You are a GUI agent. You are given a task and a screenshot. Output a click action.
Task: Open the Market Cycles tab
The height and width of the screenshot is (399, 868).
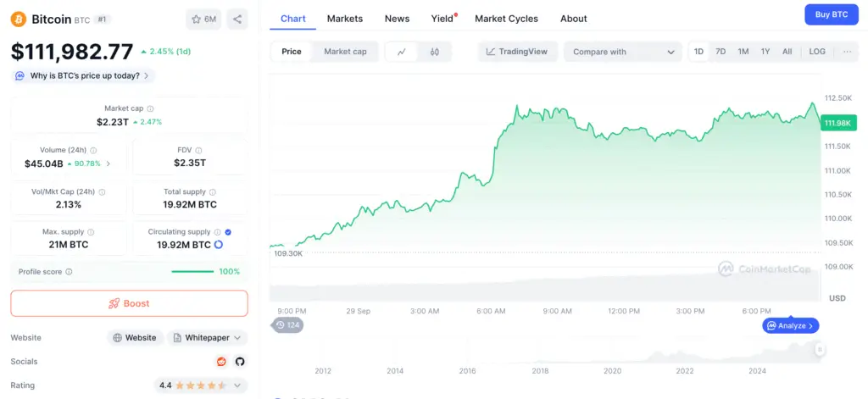click(x=506, y=19)
